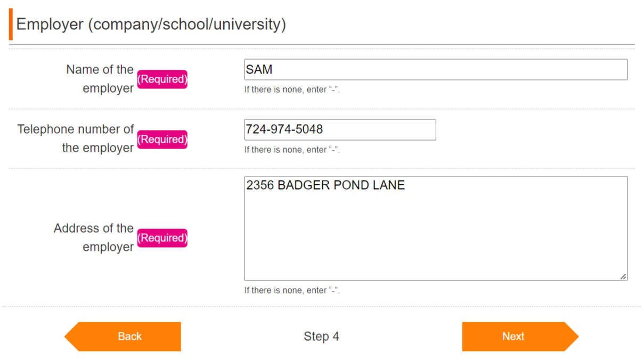Click inside the employer address text area

435,228
